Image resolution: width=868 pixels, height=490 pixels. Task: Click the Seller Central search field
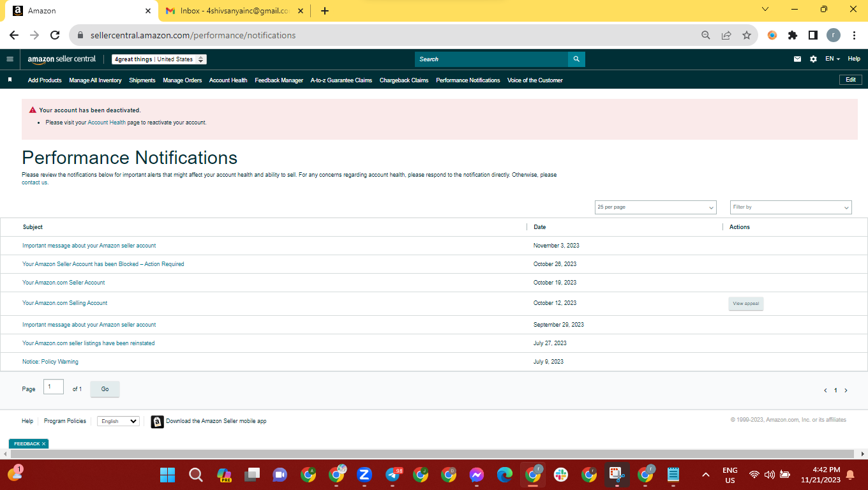coord(491,59)
